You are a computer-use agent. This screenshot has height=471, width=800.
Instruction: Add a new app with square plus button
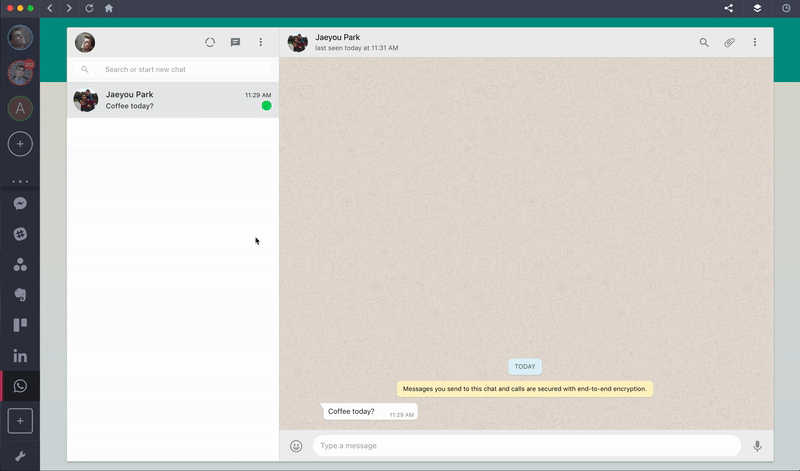click(x=20, y=421)
